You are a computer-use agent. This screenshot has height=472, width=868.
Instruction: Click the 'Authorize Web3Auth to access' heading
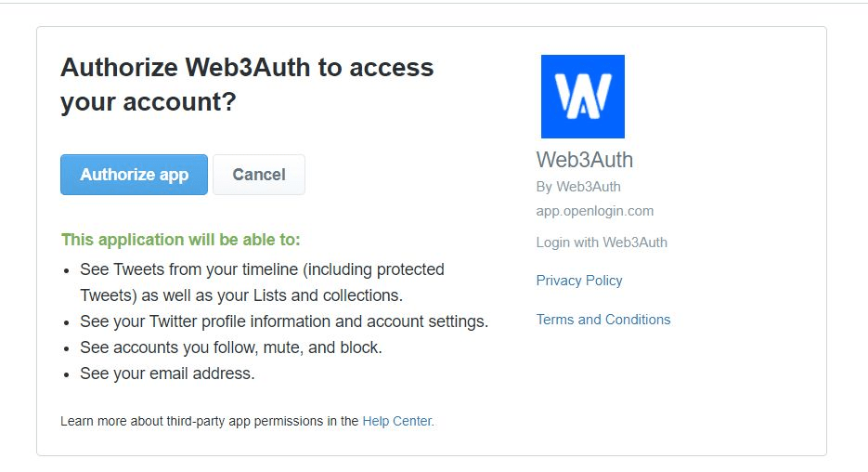[247, 68]
